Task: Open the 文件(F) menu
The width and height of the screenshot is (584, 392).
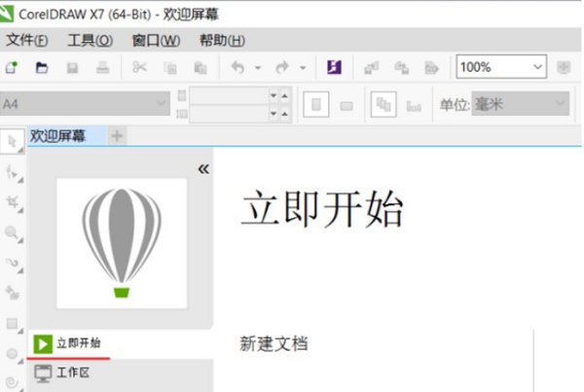Action: click(x=27, y=40)
